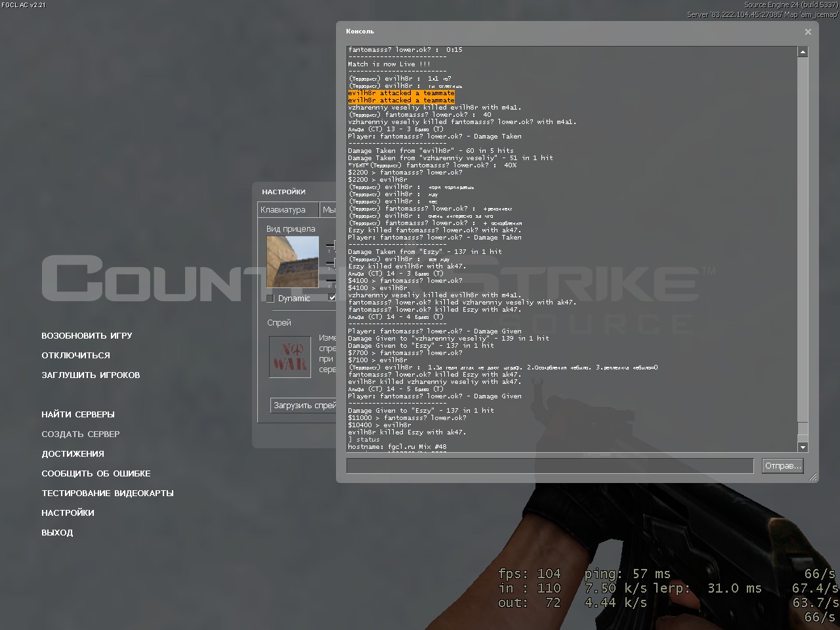This screenshot has width=840, height=630.
Task: Select Отключиться in main menu
Action: click(75, 355)
